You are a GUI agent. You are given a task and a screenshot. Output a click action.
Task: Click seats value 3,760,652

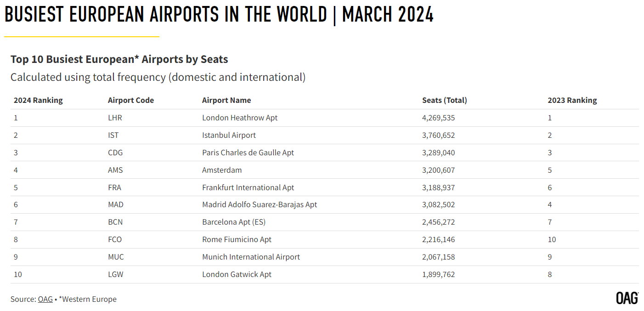click(x=439, y=135)
